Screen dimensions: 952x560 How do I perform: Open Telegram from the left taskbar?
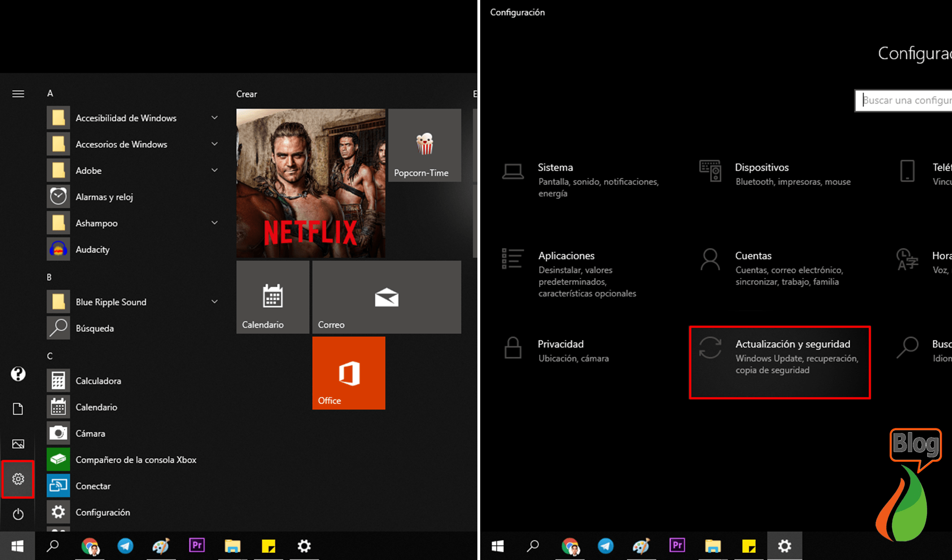pyautogui.click(x=125, y=546)
